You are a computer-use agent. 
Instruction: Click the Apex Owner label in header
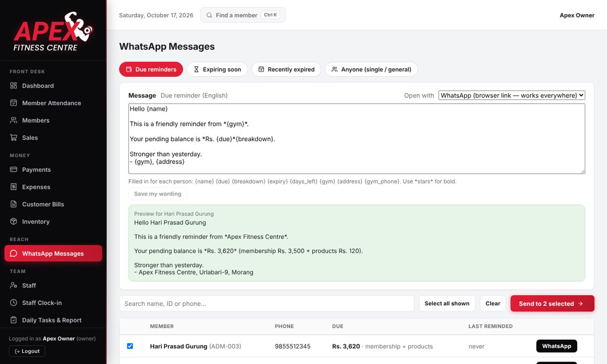point(577,15)
